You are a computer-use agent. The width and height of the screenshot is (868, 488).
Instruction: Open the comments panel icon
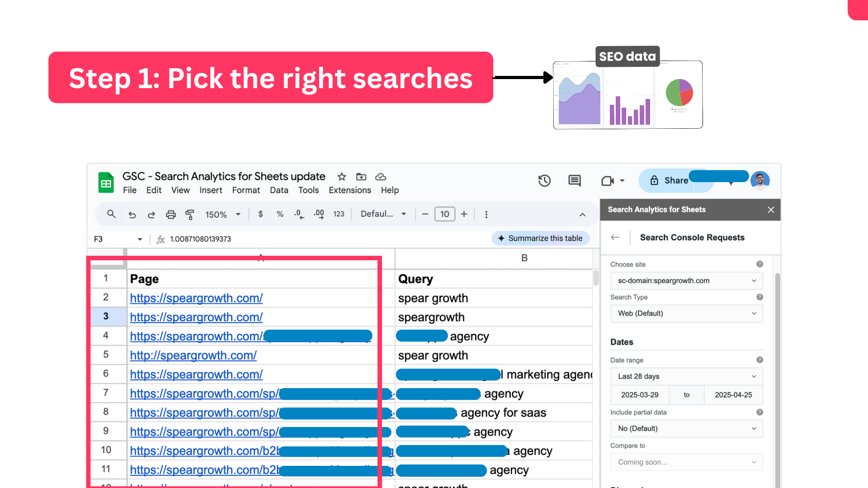(575, 181)
